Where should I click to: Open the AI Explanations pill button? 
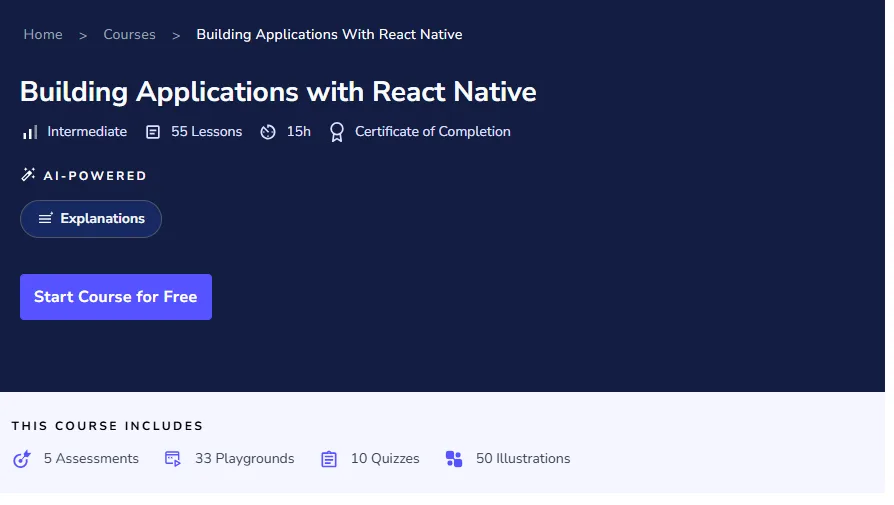[91, 219]
